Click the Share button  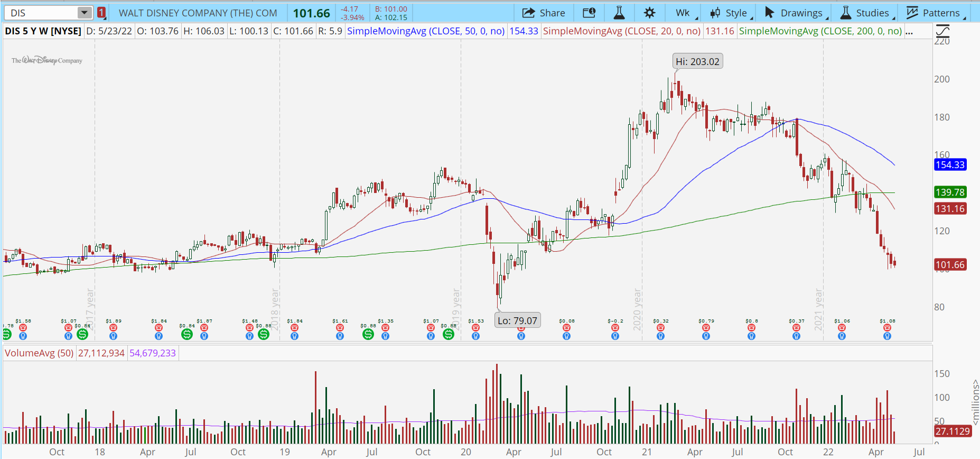544,13
